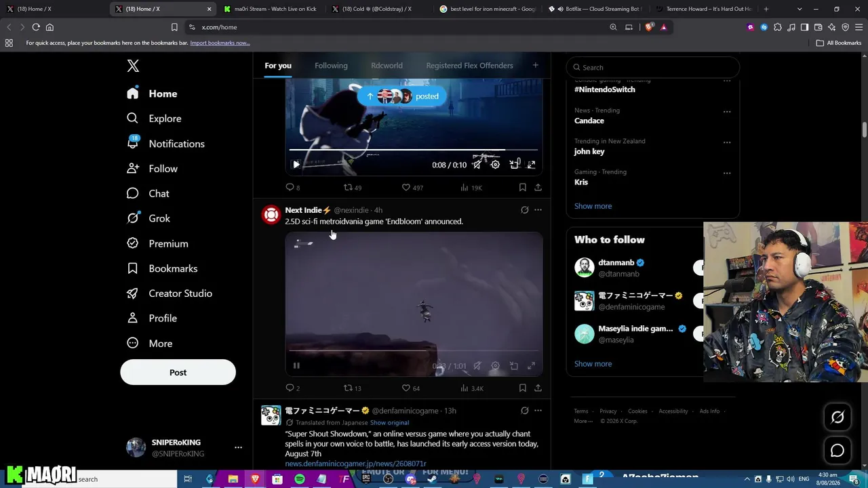
Task: Select the Rdcworld timeline tab
Action: click(x=387, y=66)
